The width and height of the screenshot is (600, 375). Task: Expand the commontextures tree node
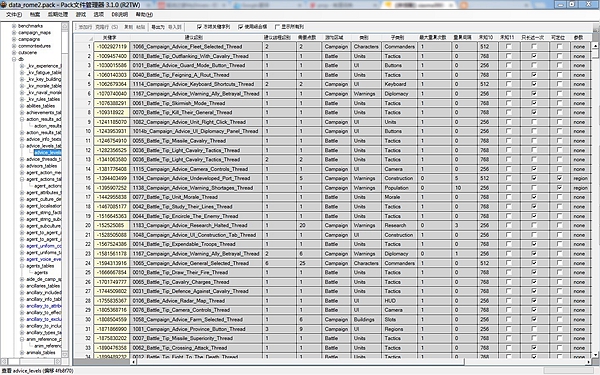14,46
